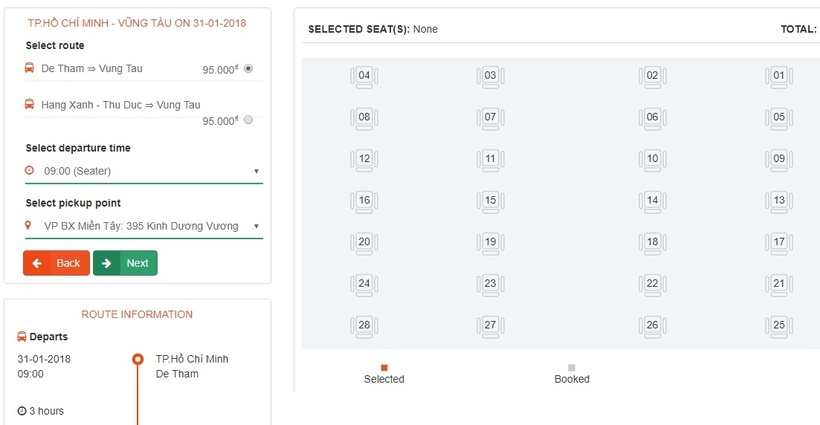The image size is (820, 425).
Task: Select seat 04 on the seat map
Action: [364, 76]
